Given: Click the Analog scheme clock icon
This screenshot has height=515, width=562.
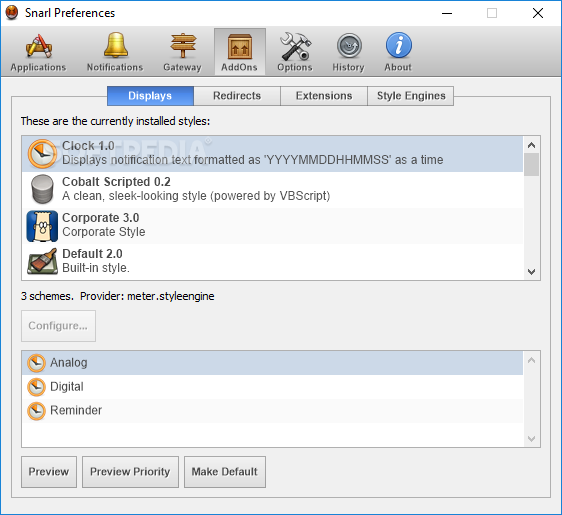Looking at the screenshot, I should tap(36, 363).
